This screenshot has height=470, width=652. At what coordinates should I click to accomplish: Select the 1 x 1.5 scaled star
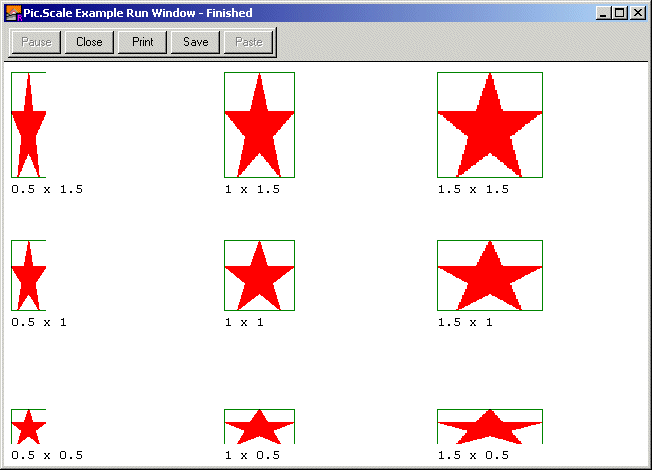click(259, 125)
